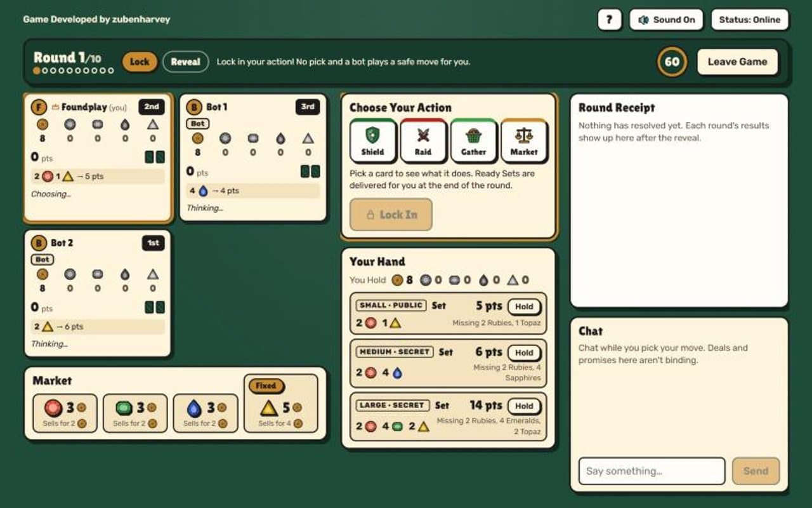Viewport: 812px width, 508px height.
Task: Toggle the Sound On button
Action: pos(667,20)
